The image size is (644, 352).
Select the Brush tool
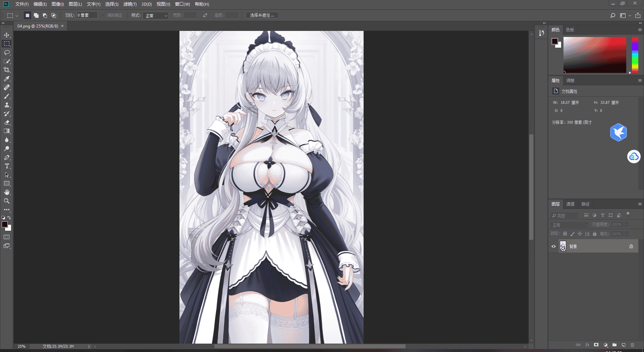coord(7,96)
